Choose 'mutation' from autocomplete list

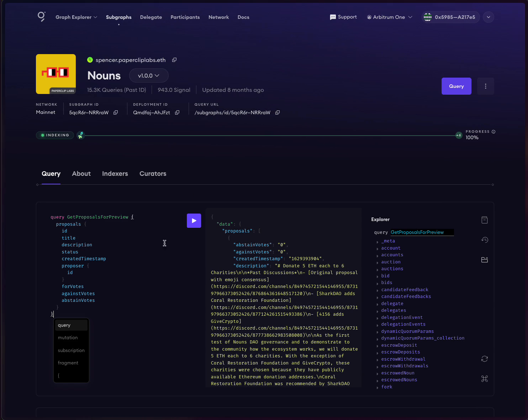coord(71,338)
